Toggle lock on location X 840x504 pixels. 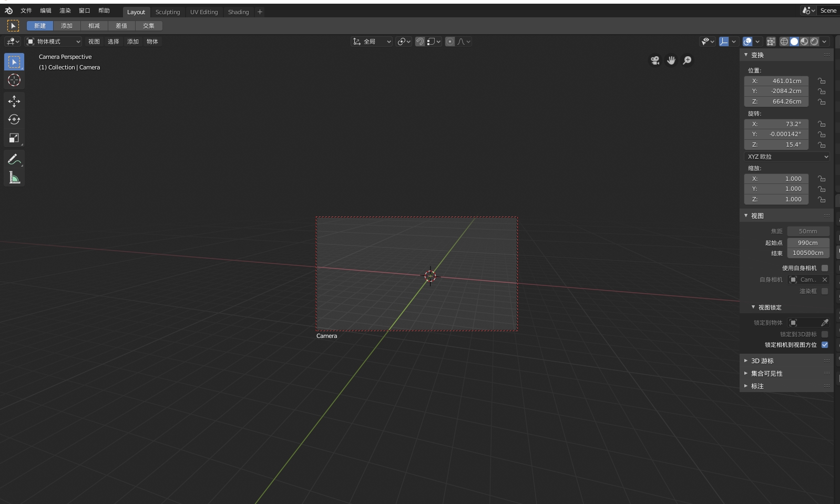pos(822,81)
